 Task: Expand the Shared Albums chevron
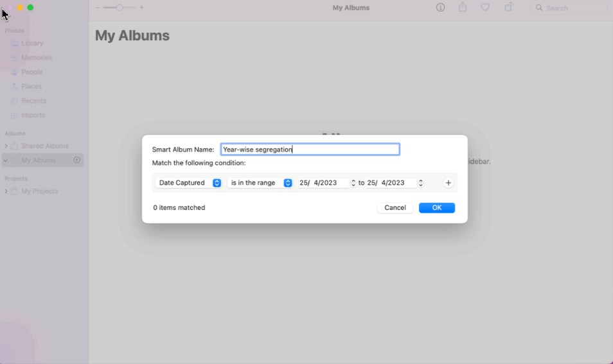click(x=6, y=146)
